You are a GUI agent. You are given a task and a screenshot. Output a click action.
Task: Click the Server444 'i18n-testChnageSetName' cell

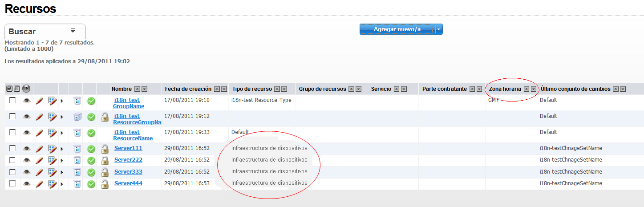[571, 183]
